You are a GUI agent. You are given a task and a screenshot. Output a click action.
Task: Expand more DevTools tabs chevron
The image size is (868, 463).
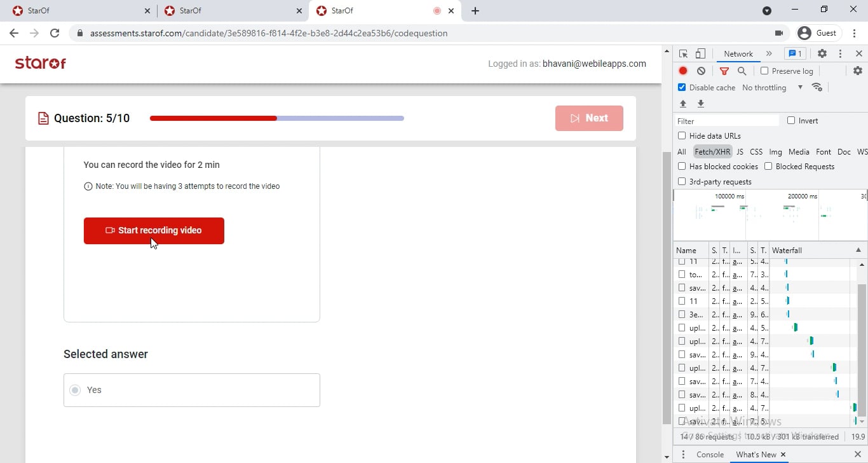[x=769, y=54]
